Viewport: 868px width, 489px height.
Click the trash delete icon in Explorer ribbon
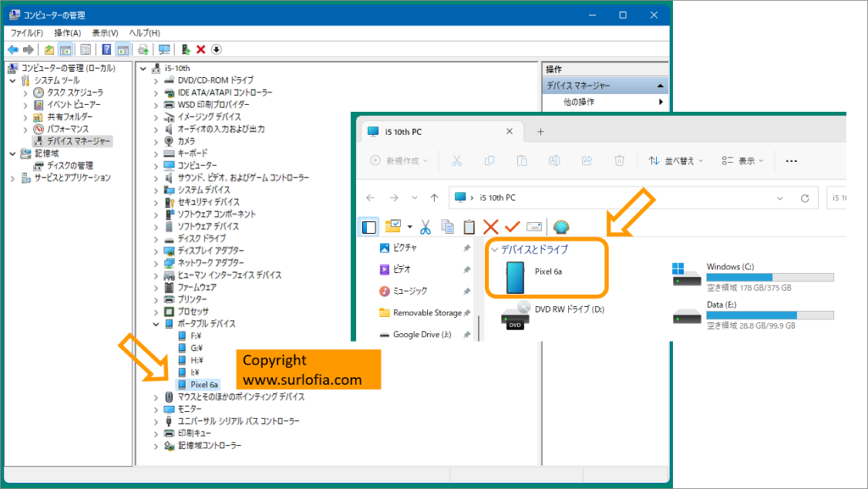coord(617,161)
